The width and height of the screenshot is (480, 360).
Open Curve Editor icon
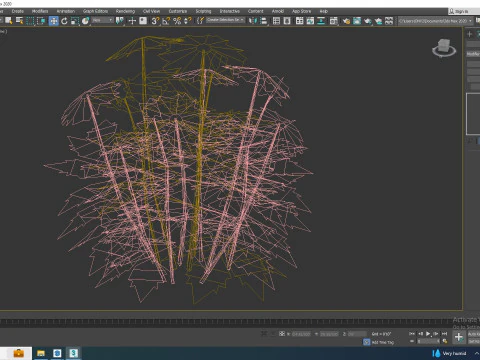tap(310, 21)
